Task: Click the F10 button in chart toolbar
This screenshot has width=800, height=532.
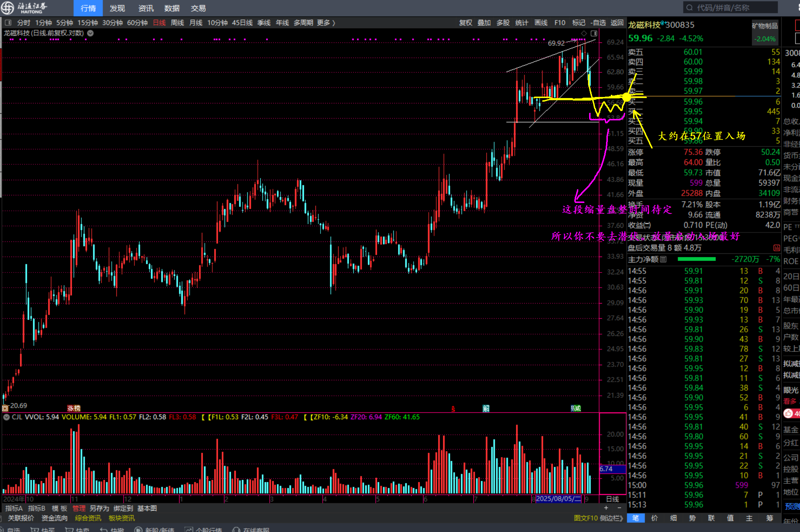Action: [x=560, y=23]
